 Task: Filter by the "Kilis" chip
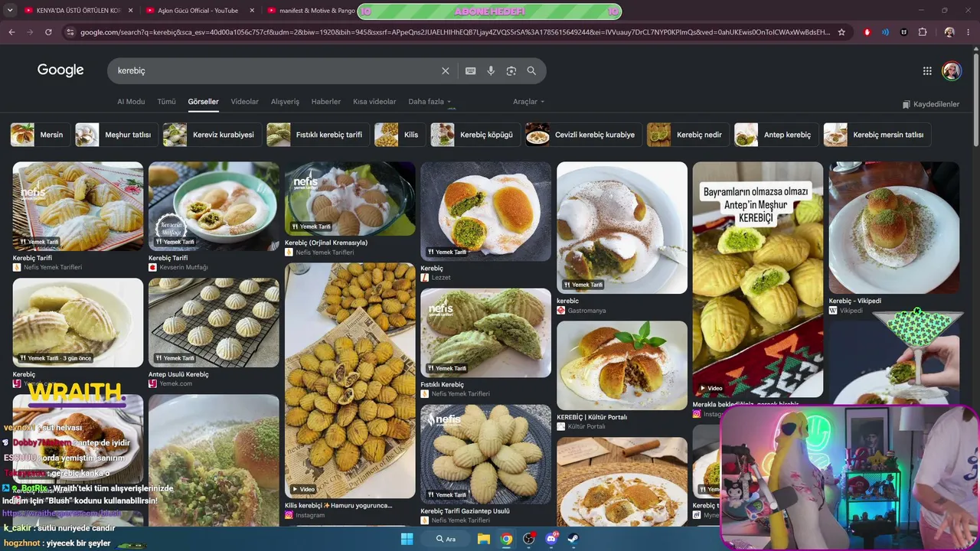pos(400,135)
